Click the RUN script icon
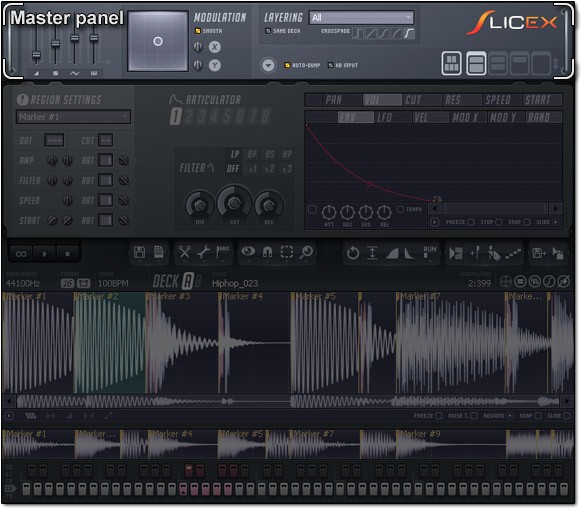Viewport: 581px width, 513px height. 429,252
